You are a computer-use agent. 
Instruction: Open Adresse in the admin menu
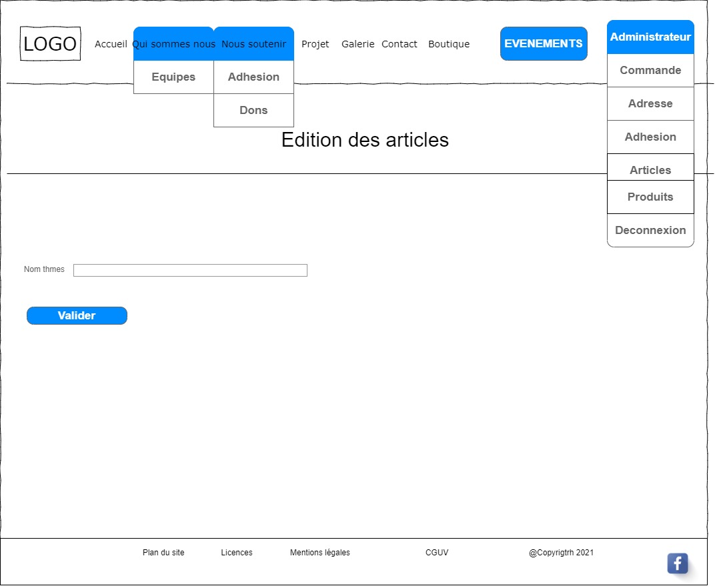(x=650, y=104)
